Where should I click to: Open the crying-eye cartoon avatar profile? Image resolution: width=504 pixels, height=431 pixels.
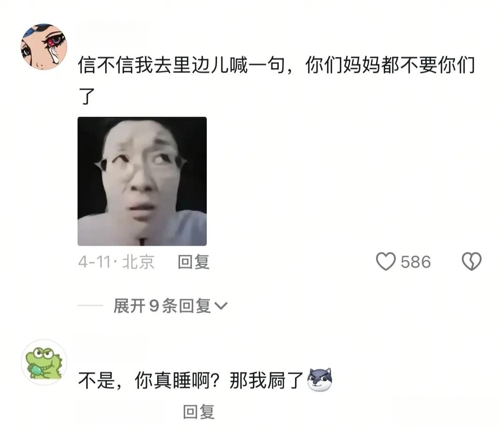[x=44, y=47]
